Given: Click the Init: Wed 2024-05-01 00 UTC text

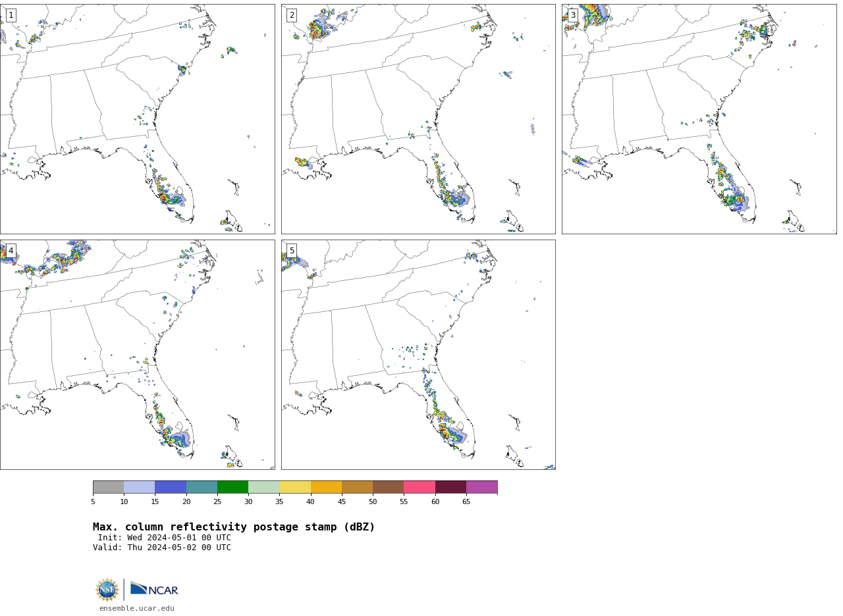Looking at the screenshot, I should (x=165, y=538).
